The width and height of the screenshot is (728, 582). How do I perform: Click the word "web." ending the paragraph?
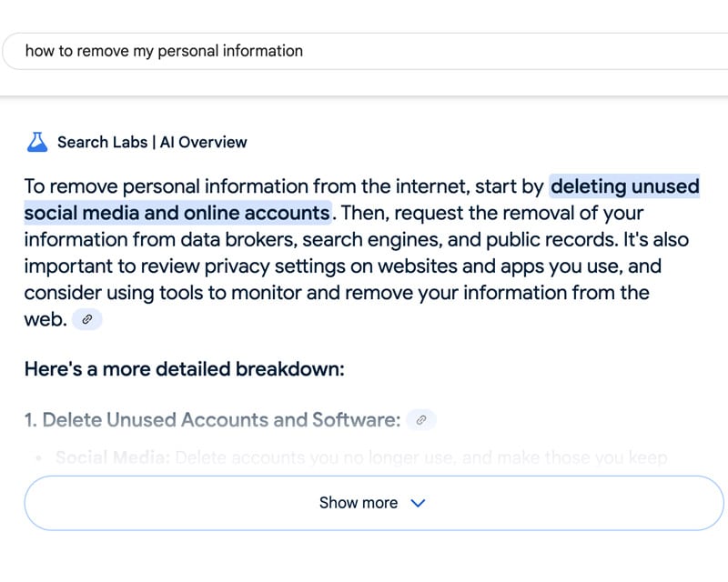click(45, 319)
